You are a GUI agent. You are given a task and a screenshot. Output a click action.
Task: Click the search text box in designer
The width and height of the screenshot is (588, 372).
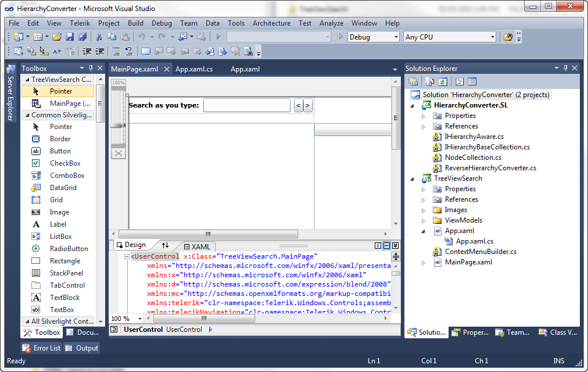pos(246,105)
